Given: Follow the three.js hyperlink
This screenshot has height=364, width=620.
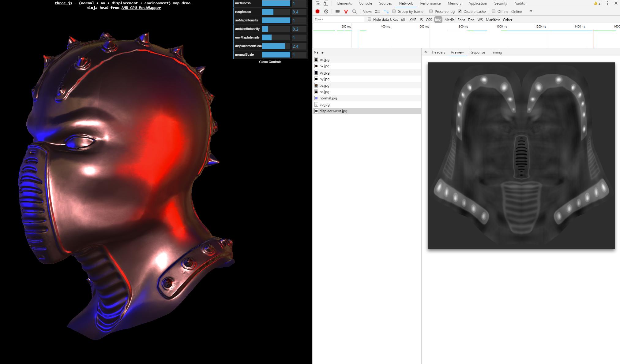Looking at the screenshot, I should coord(63,3).
